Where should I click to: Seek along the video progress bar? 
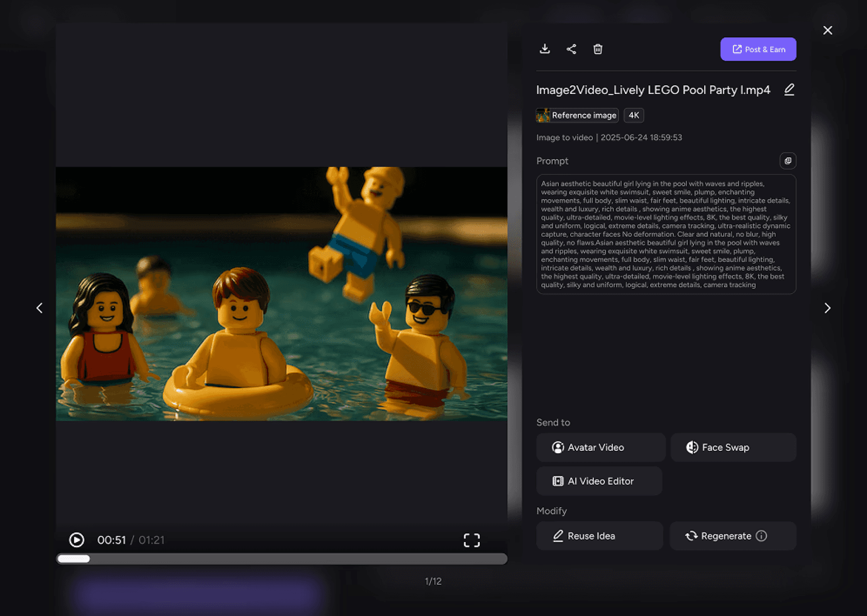pyautogui.click(x=281, y=559)
